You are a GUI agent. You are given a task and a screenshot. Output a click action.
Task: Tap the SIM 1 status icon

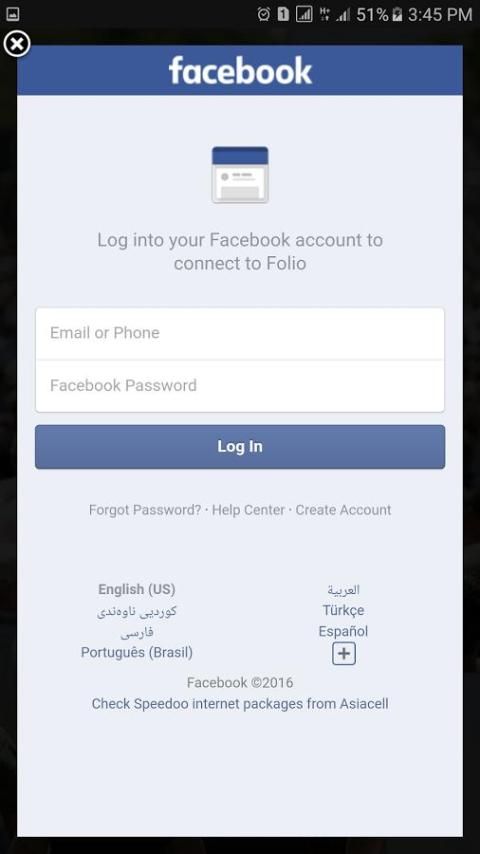[283, 14]
